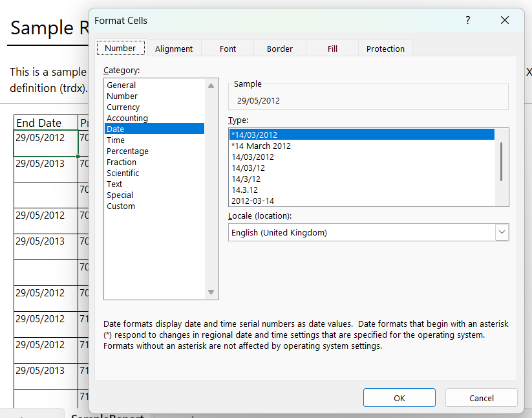
Task: Select the Custom category
Action: click(x=121, y=206)
